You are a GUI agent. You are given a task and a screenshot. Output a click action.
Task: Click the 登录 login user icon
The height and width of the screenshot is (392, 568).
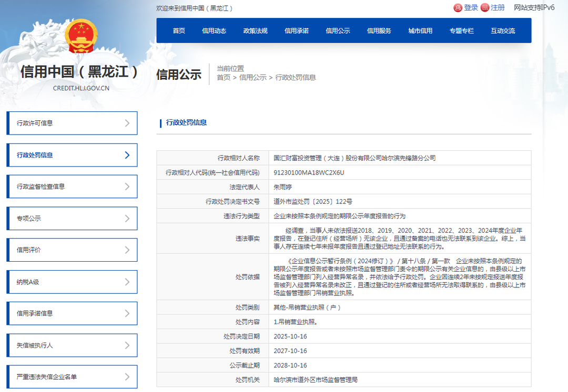458,7
